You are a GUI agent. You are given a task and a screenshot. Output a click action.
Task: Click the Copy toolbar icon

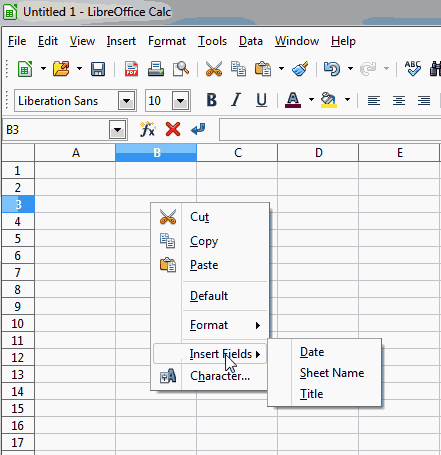coord(238,69)
